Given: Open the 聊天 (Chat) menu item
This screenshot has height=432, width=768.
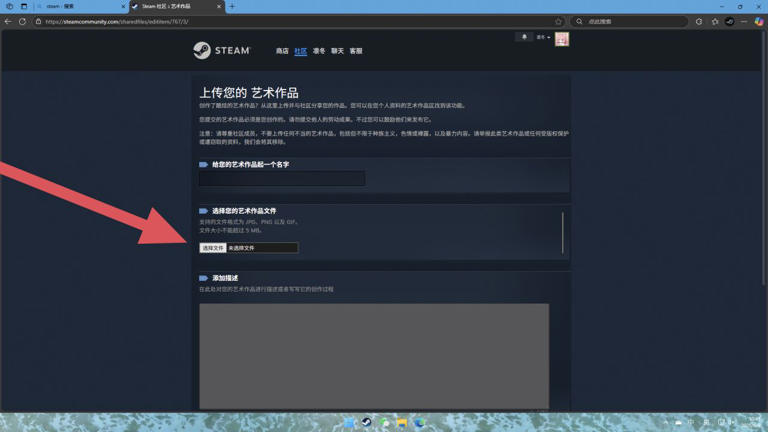Looking at the screenshot, I should pos(337,51).
